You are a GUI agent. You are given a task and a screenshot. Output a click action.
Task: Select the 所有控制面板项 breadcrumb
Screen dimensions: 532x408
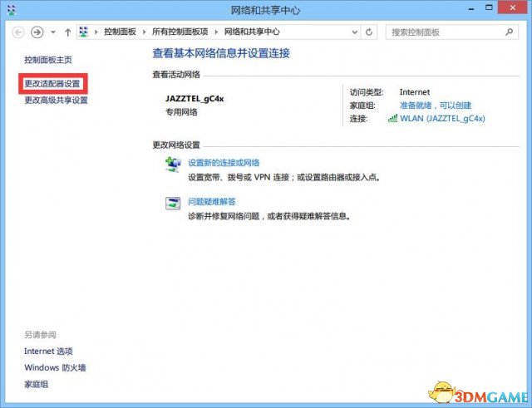coord(180,32)
